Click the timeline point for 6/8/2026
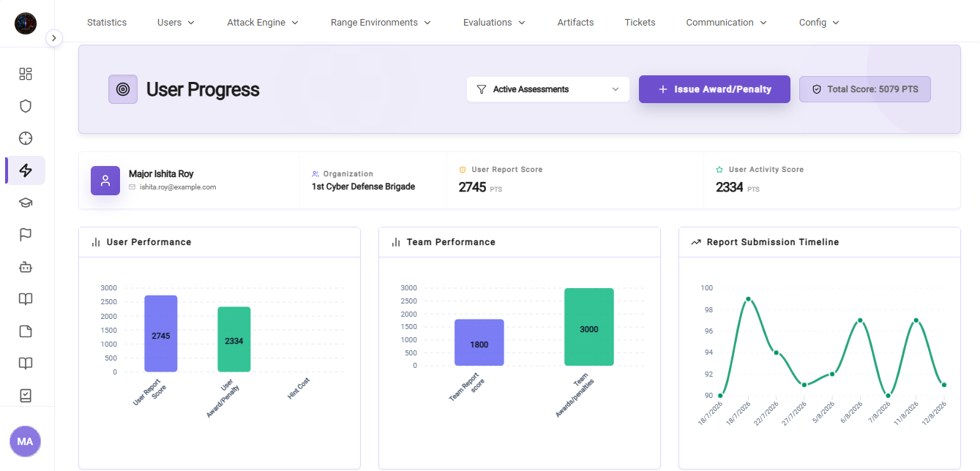 (860, 320)
